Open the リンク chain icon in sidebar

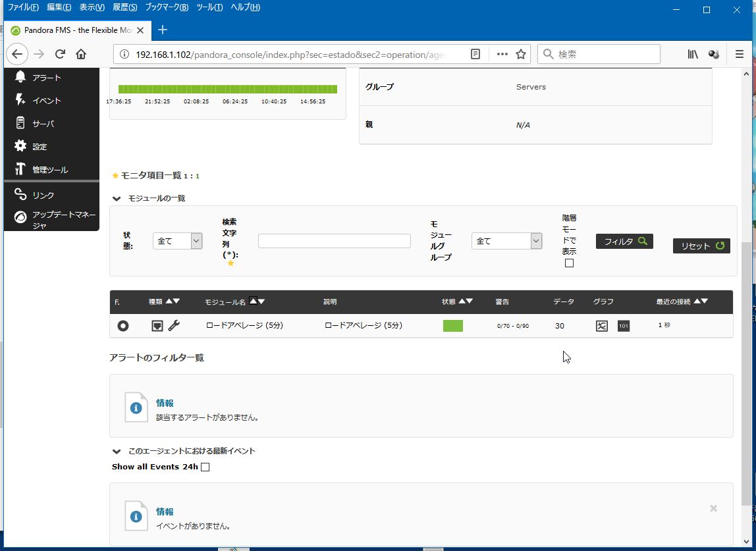click(x=20, y=194)
